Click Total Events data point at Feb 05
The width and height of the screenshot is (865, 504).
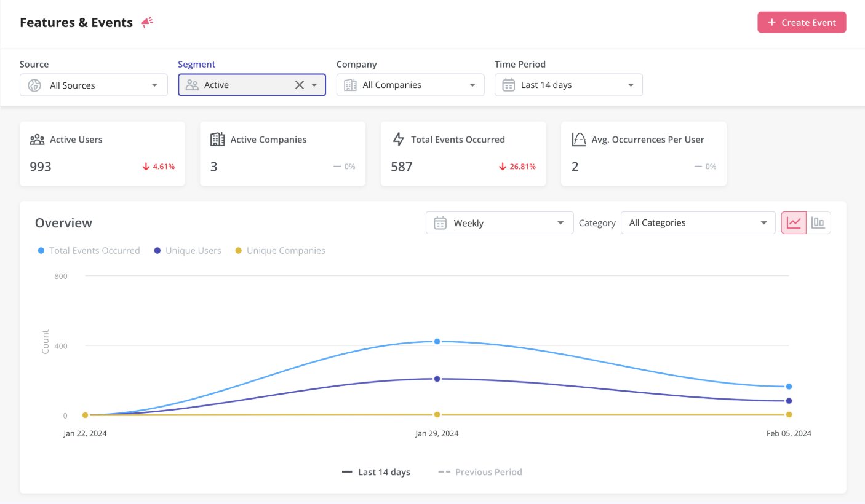click(789, 387)
